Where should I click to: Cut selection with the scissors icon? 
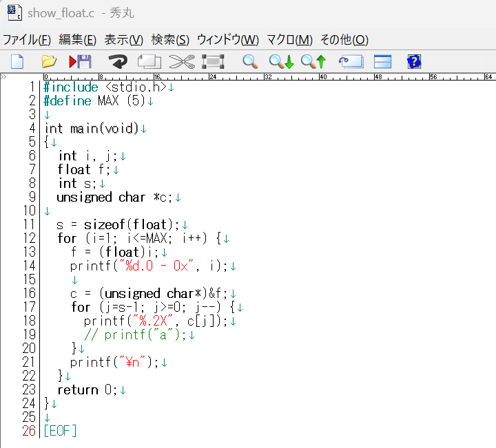pyautogui.click(x=182, y=61)
